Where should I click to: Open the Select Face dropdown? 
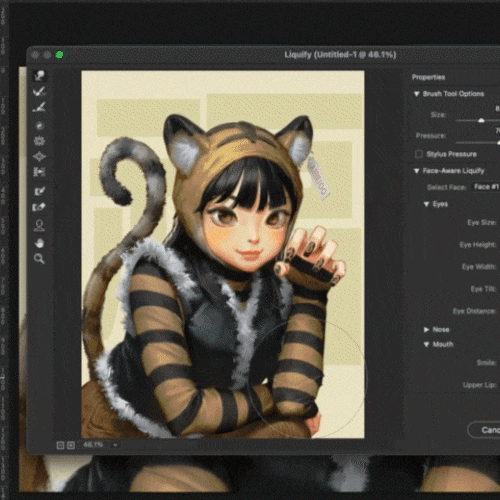pos(487,187)
